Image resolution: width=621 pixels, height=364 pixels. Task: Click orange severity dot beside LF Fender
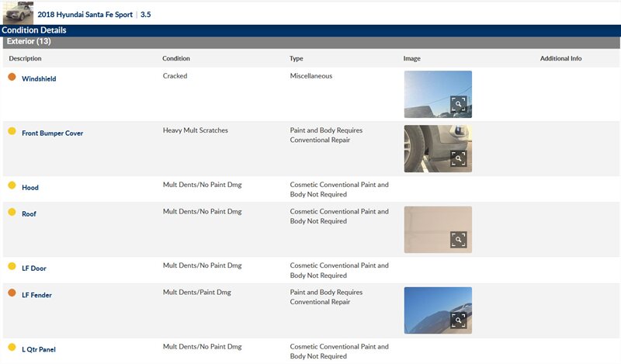point(12,293)
